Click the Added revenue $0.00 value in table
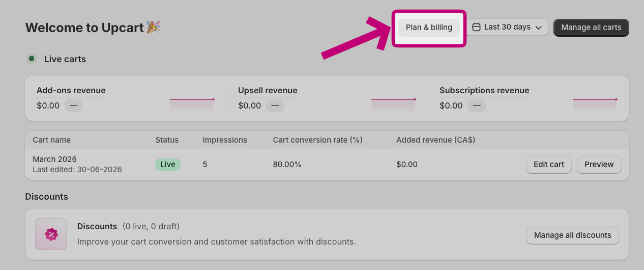The image size is (644, 270). click(407, 165)
